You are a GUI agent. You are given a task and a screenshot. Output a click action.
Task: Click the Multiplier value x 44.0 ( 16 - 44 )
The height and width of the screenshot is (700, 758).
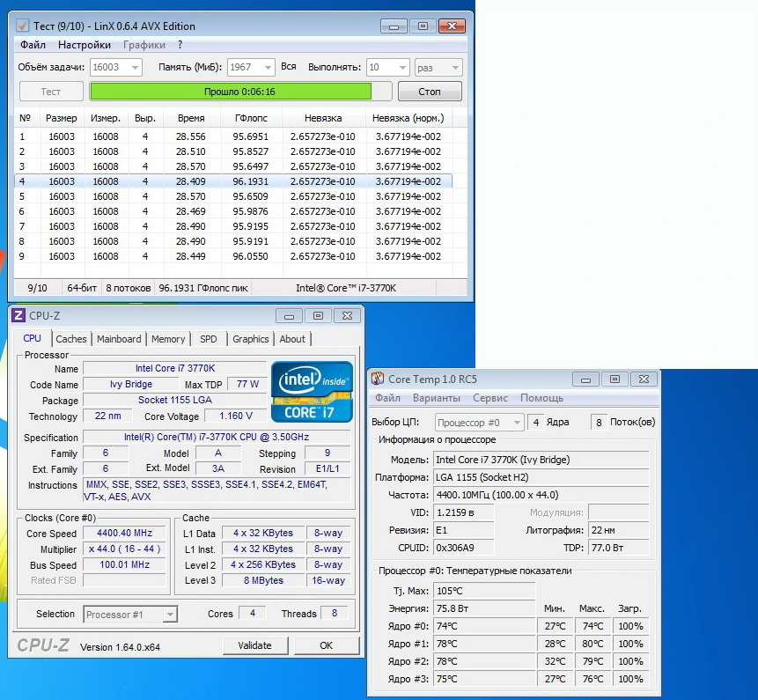pos(125,549)
